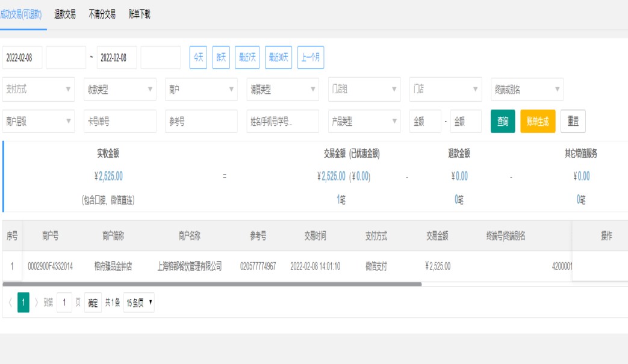The image size is (628, 364).
Task: Confirm page jump with 确定 button
Action: click(x=93, y=303)
